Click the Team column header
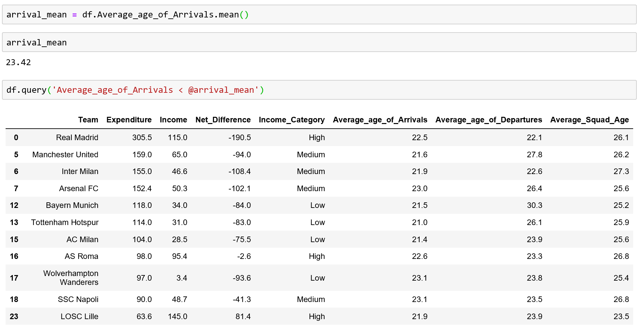The width and height of the screenshot is (644, 329). (x=88, y=120)
